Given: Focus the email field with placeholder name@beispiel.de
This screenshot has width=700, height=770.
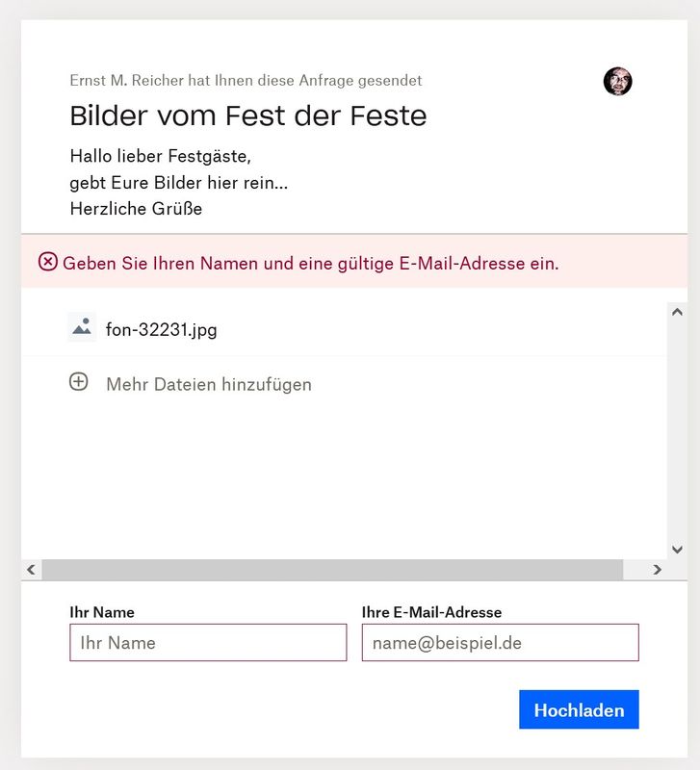Looking at the screenshot, I should point(500,643).
